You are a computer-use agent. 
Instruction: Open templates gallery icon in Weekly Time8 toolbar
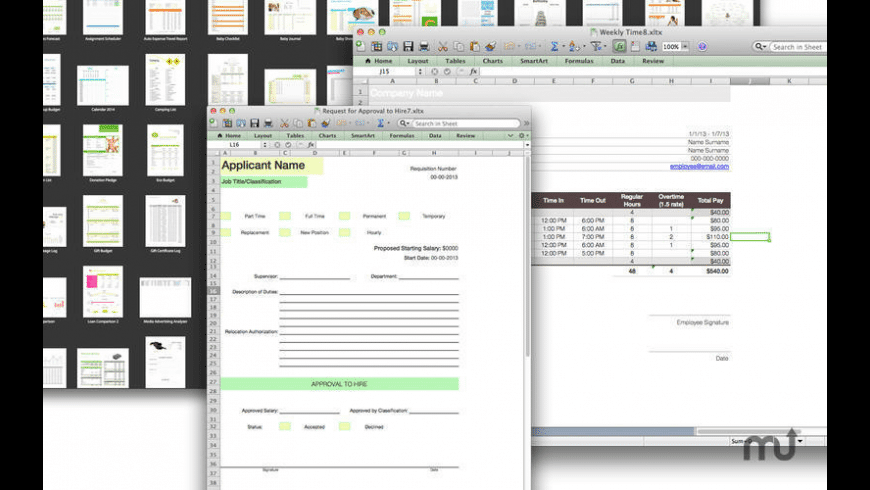tap(377, 47)
